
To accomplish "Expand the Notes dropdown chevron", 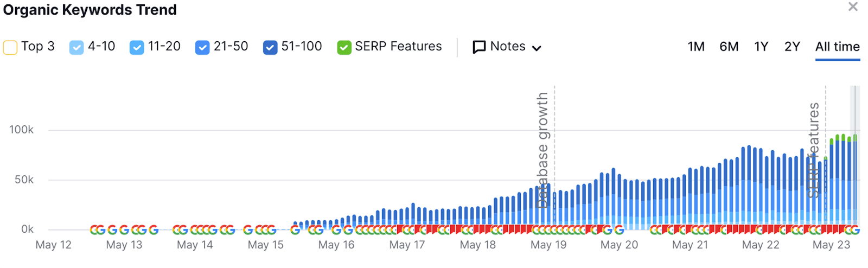I will click(x=537, y=48).
